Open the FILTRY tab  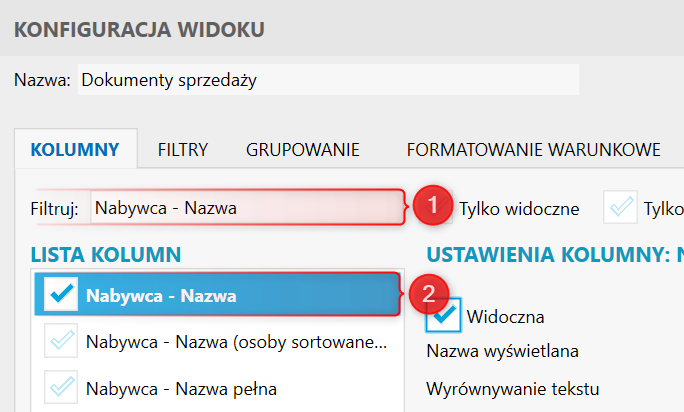coord(182,151)
